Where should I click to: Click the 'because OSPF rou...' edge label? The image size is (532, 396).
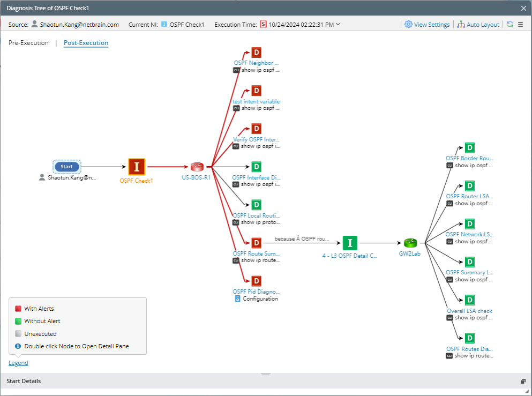coord(302,238)
